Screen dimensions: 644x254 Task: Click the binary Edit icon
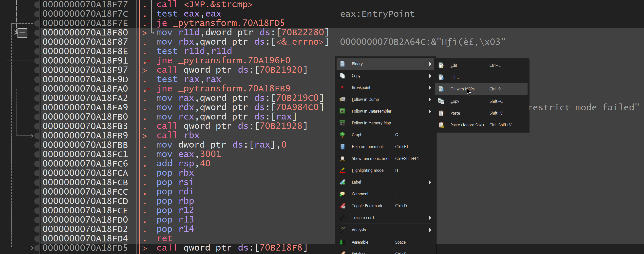(441, 65)
